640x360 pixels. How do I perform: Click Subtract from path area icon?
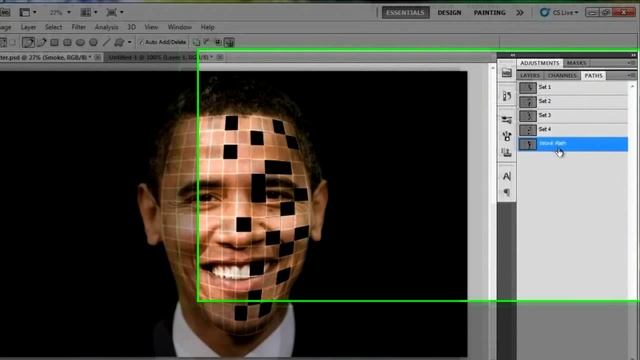(x=207, y=42)
